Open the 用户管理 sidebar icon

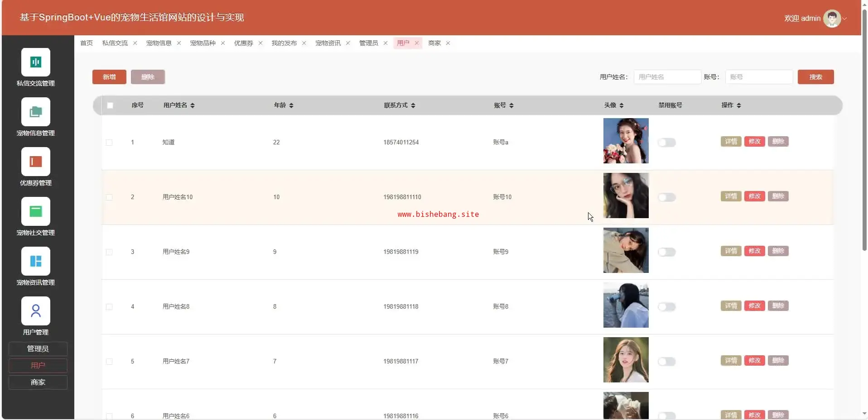click(36, 311)
